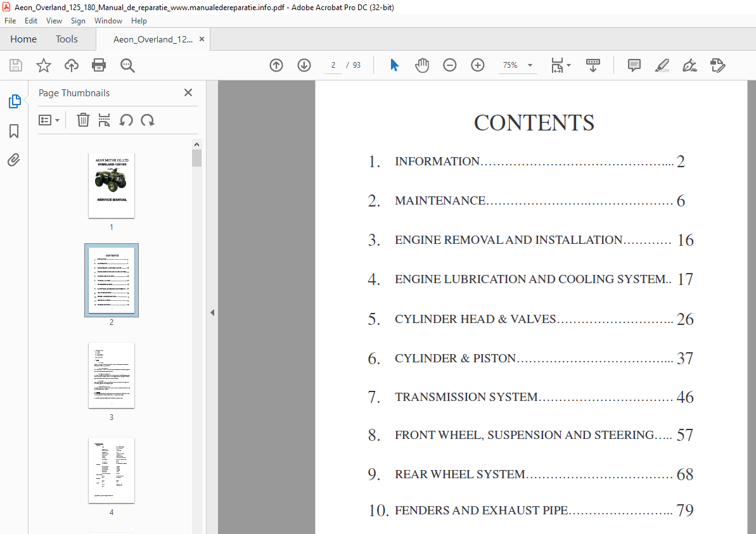Open the Edit menu
The image size is (756, 534).
[31, 21]
